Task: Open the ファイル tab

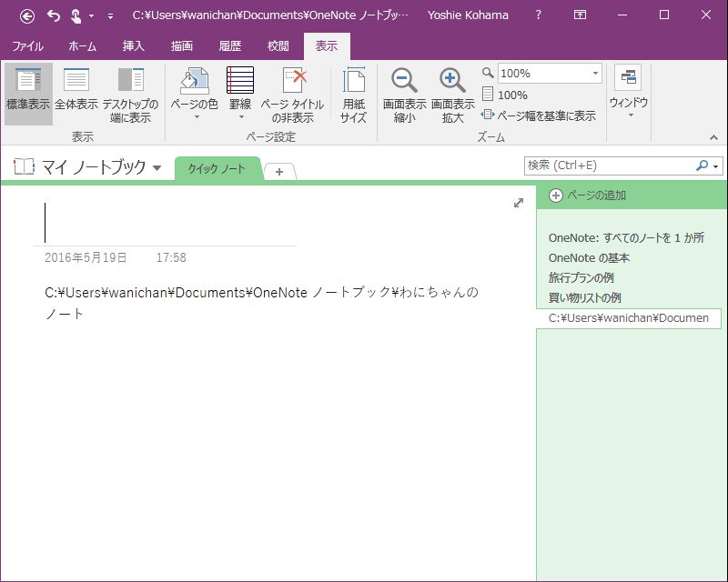Action: [28, 46]
